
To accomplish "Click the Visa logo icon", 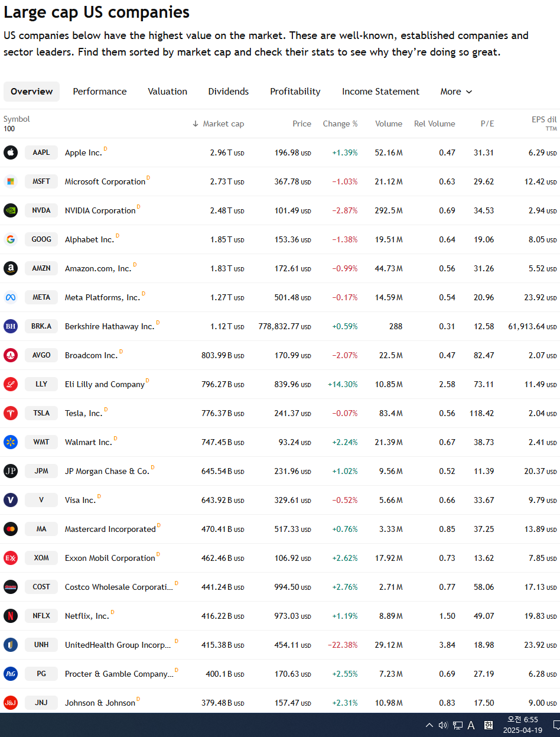I will pyautogui.click(x=11, y=500).
